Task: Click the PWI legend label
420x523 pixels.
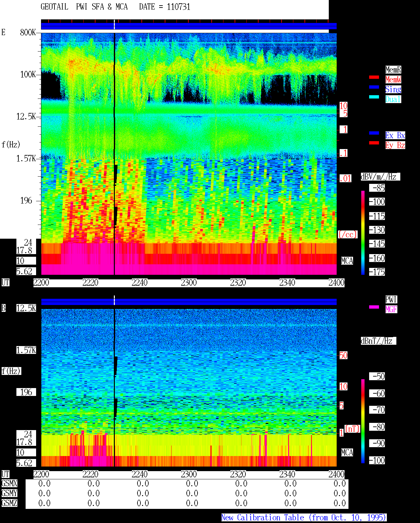Action: point(391,299)
